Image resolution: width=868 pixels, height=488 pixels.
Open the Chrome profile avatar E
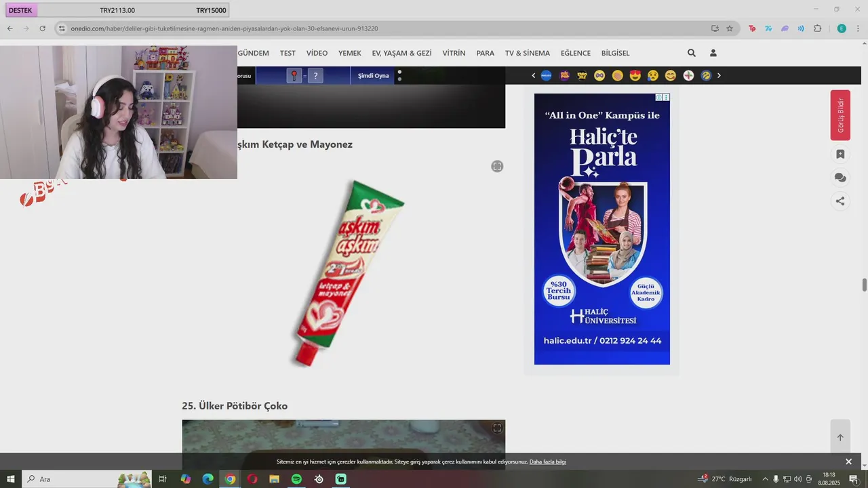tap(842, 28)
